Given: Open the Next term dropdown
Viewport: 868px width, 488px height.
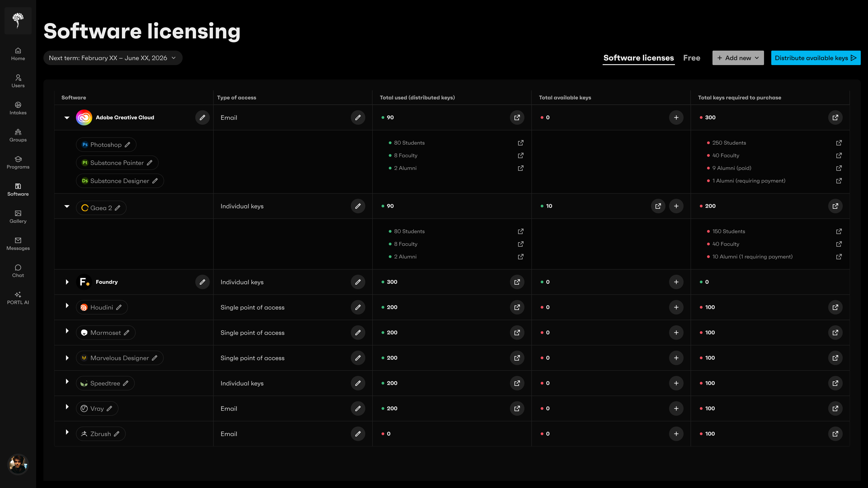Looking at the screenshot, I should click(113, 58).
